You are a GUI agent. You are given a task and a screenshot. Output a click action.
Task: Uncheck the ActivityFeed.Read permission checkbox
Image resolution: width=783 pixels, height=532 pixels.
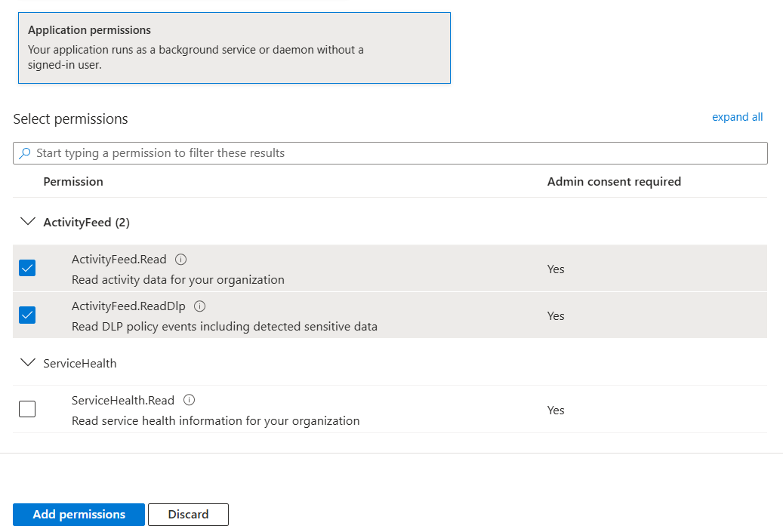coord(27,268)
